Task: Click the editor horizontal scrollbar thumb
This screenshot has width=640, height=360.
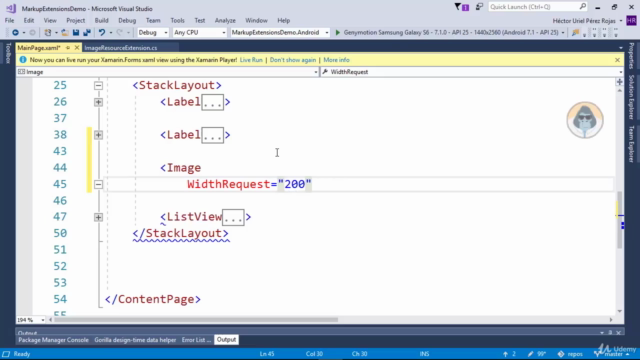Action: tap(196, 320)
